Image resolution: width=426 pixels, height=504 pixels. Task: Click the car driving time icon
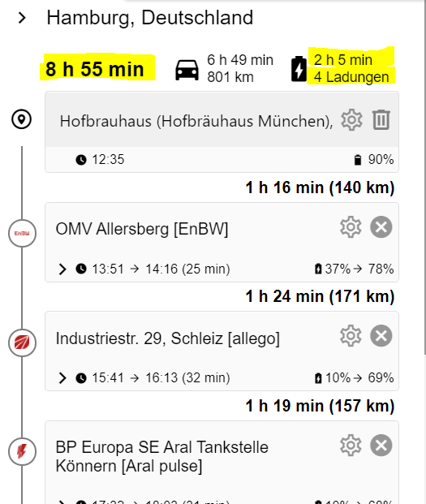pos(187,70)
